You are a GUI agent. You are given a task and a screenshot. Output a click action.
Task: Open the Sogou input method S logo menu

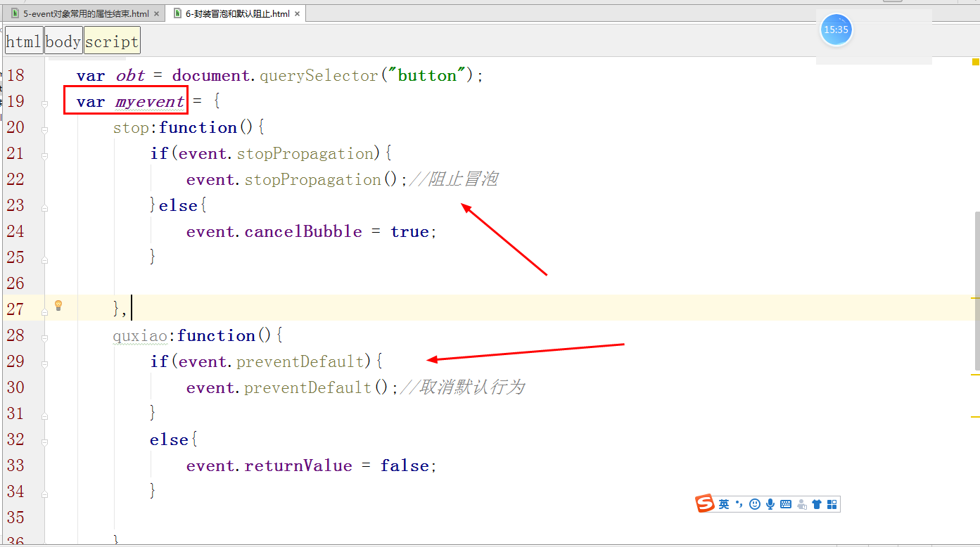click(x=705, y=503)
